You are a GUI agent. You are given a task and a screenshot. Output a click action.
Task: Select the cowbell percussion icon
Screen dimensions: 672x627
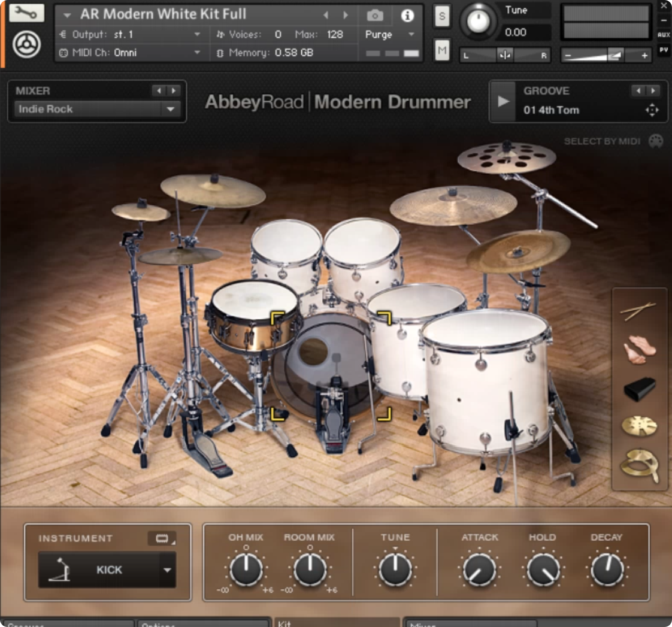tap(640, 389)
